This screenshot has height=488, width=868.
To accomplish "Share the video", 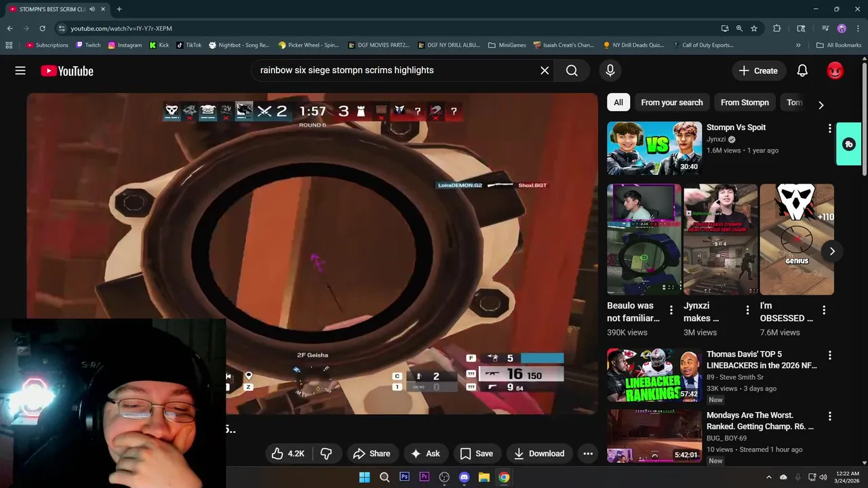I will click(x=372, y=453).
